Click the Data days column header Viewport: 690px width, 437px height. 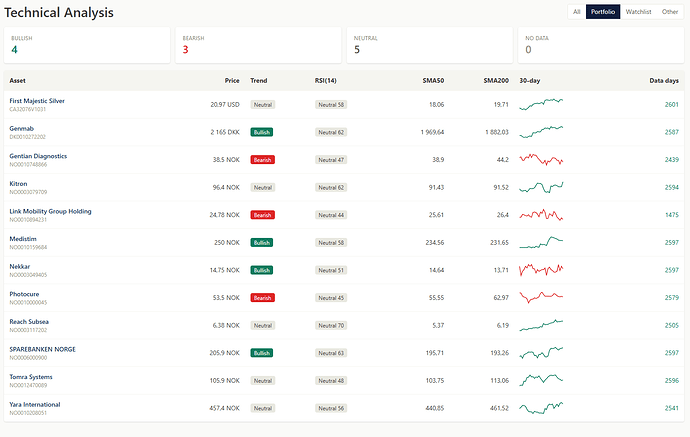click(x=664, y=81)
